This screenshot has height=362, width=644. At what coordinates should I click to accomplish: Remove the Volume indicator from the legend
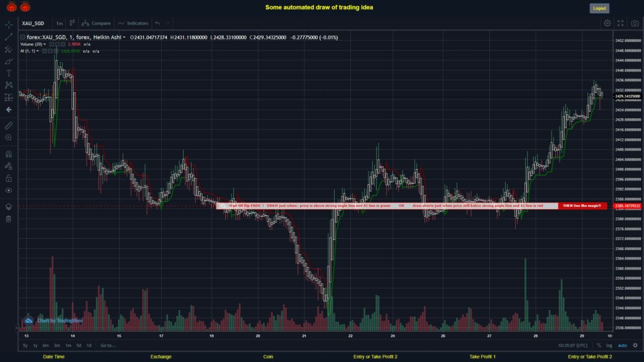(x=62, y=45)
